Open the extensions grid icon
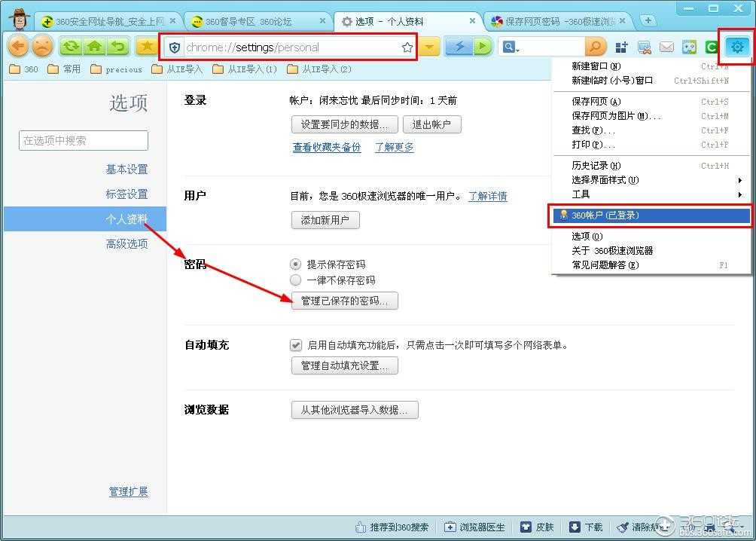This screenshot has height=541, width=756. click(x=621, y=47)
